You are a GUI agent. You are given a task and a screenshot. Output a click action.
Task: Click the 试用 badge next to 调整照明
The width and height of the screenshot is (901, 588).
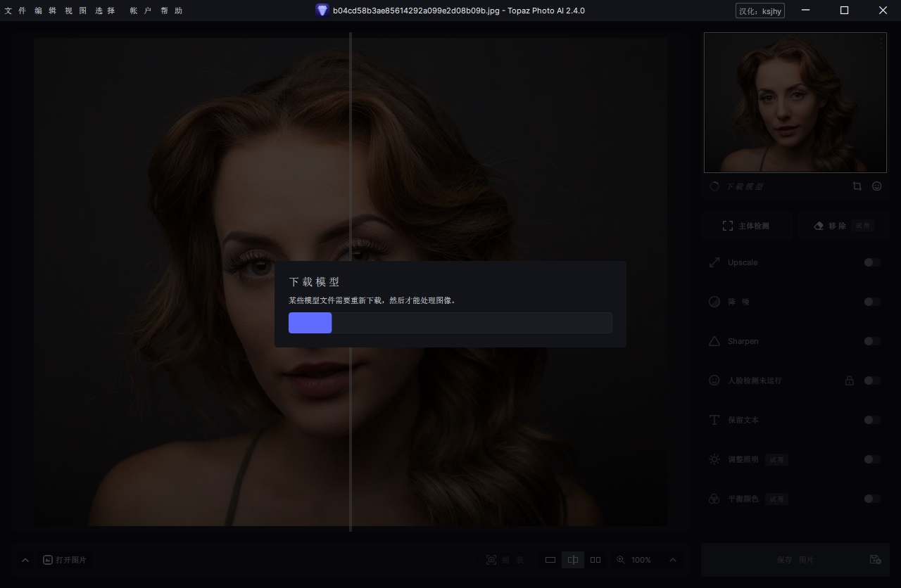776,459
